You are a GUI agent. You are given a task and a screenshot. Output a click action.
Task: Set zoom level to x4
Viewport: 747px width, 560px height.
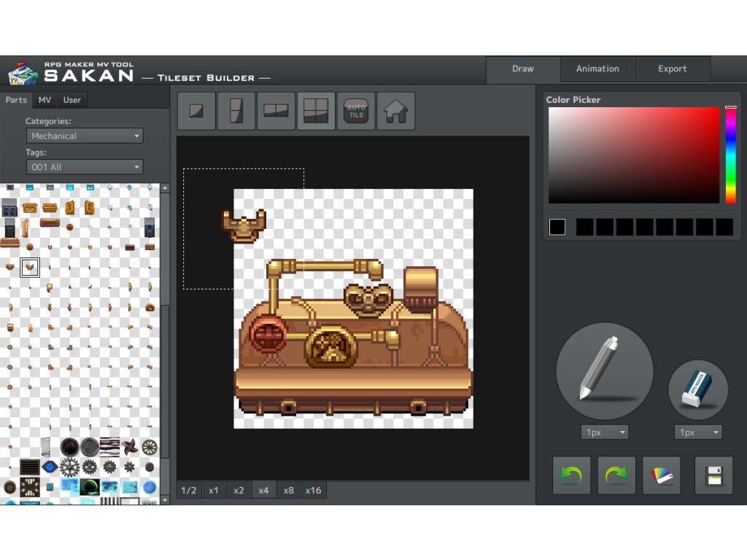(x=263, y=490)
